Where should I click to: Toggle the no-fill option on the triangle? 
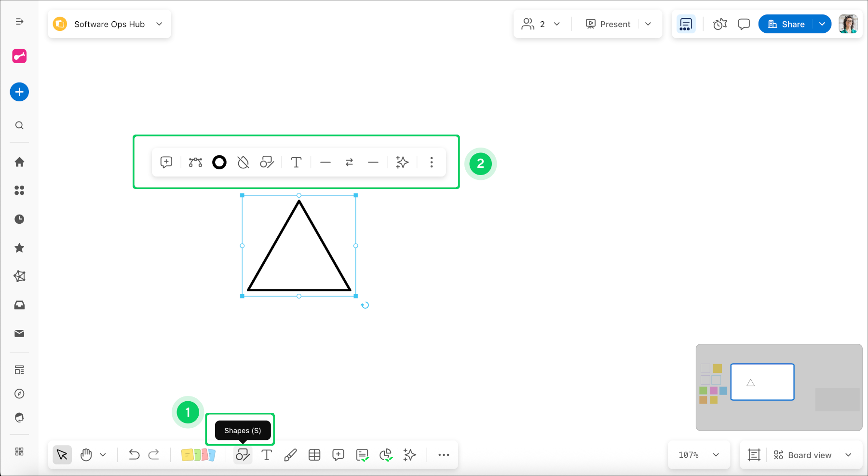[x=243, y=162]
